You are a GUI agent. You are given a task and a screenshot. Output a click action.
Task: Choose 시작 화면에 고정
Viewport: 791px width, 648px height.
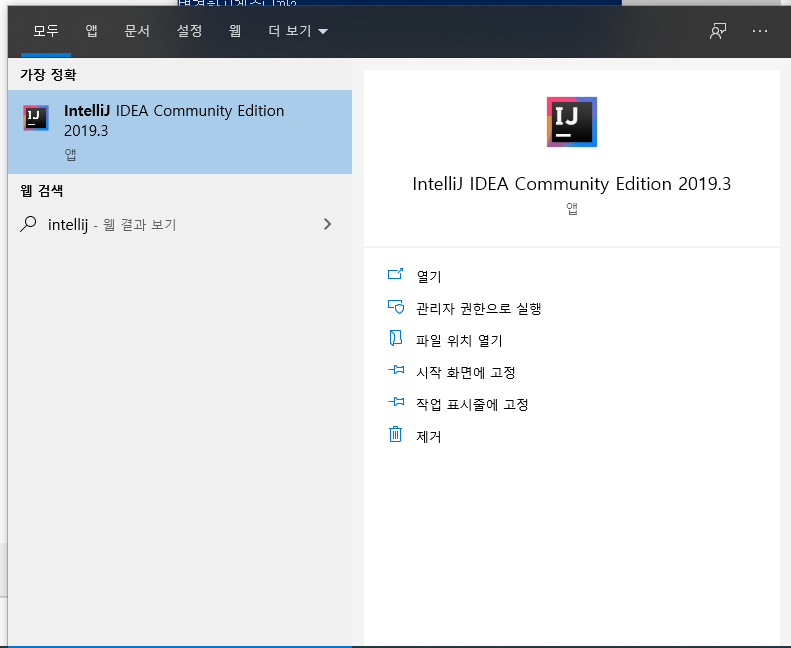coord(466,372)
